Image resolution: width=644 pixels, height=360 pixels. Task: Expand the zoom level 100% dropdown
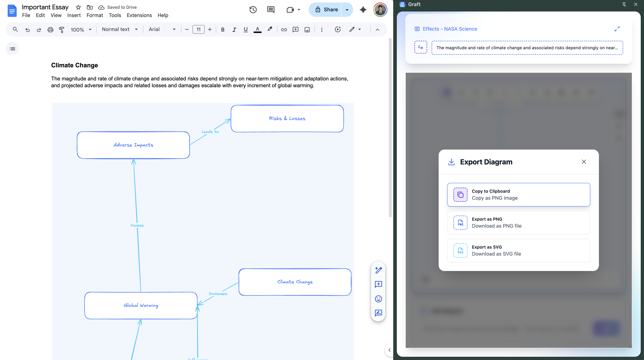(x=81, y=30)
